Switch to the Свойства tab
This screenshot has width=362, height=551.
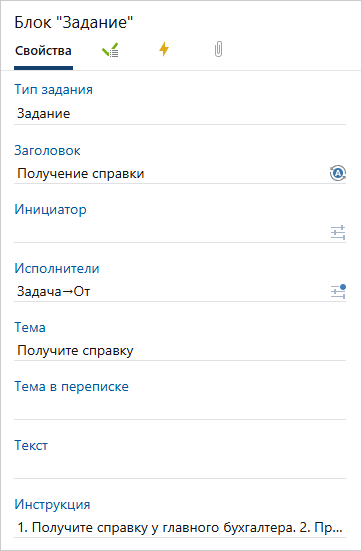point(43,51)
